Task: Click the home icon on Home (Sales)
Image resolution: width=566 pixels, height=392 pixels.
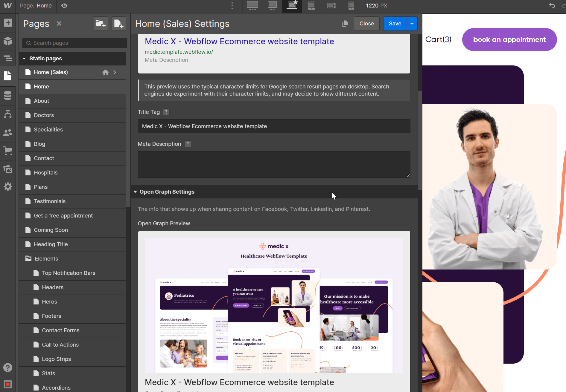Action: (105, 72)
